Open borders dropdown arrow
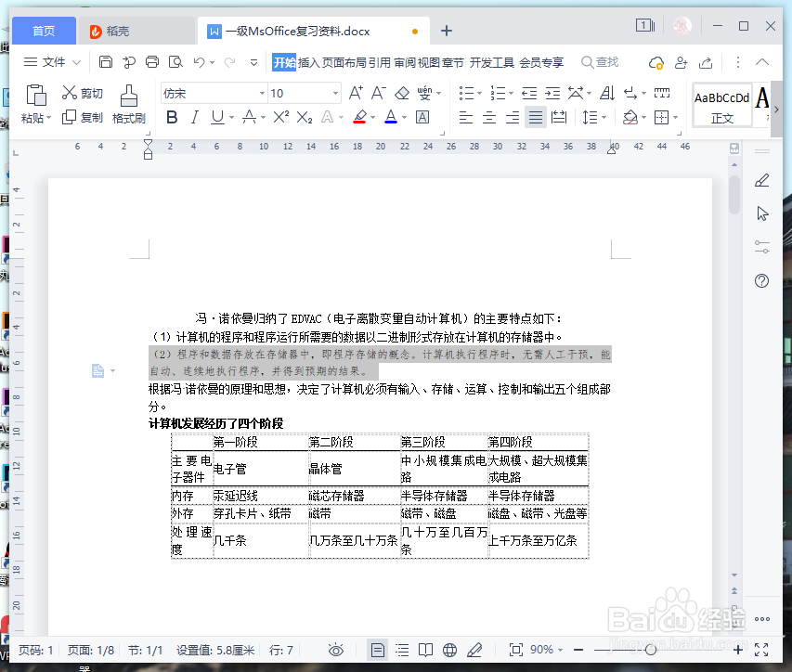 [675, 118]
